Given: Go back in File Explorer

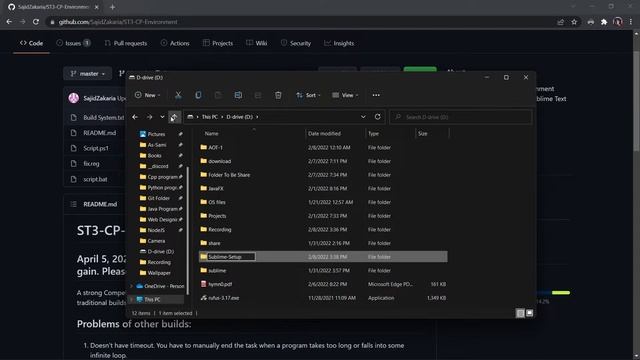Looking at the screenshot, I should pos(135,117).
